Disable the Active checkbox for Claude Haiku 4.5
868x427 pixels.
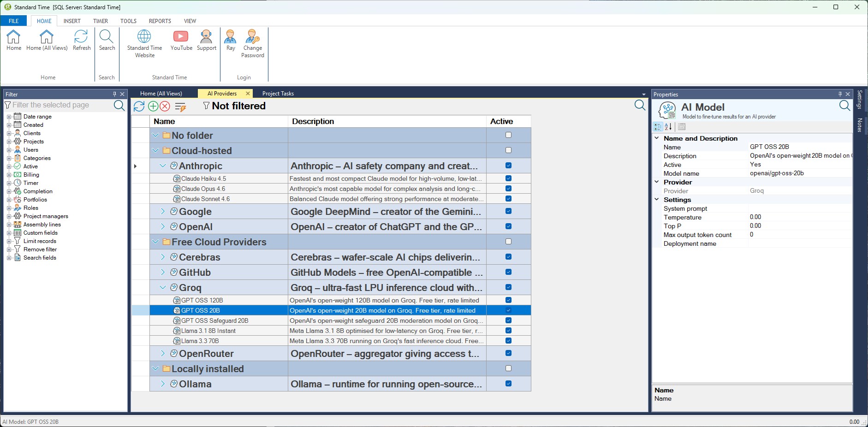[508, 178]
